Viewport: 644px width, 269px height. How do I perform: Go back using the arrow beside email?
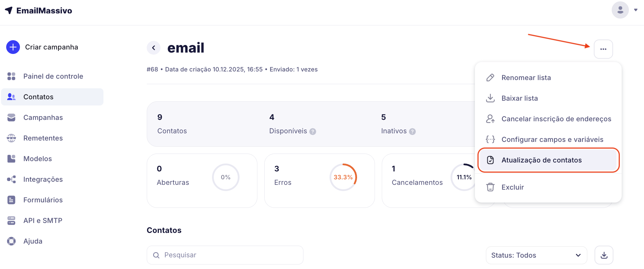coord(154,48)
